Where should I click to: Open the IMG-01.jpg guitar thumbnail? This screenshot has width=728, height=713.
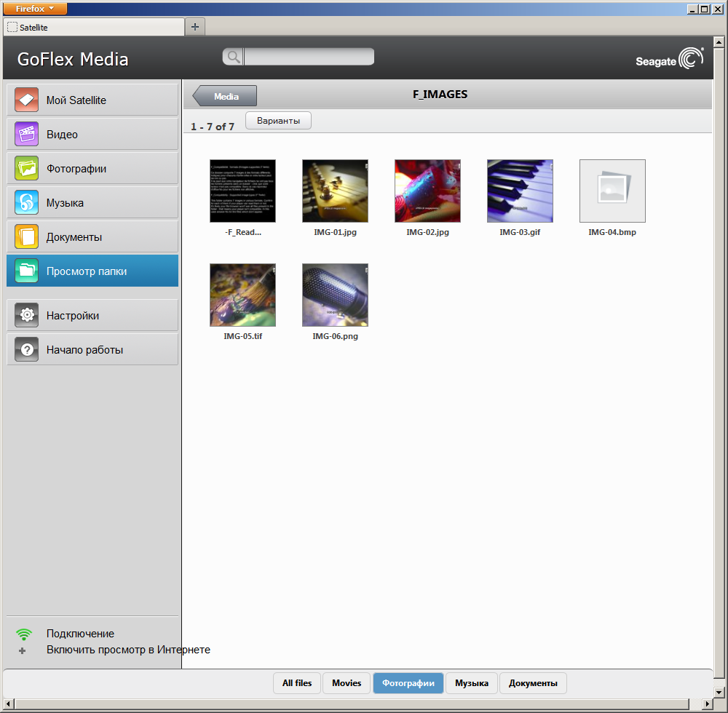click(x=335, y=191)
